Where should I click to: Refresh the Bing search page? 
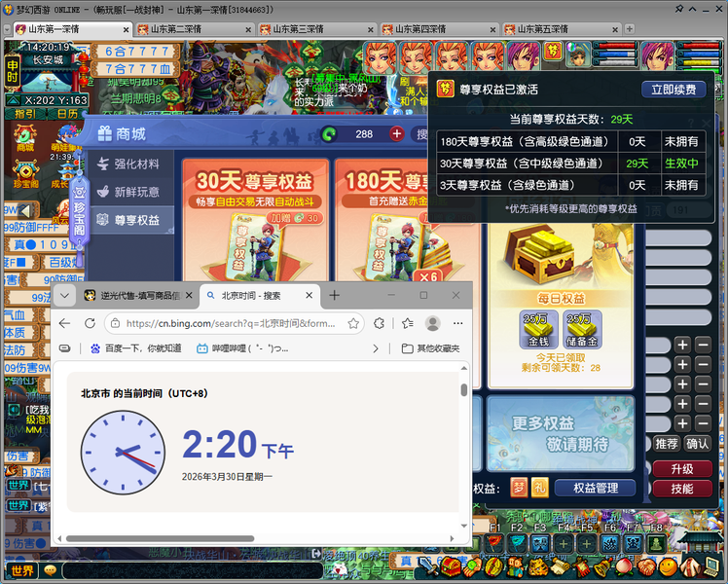91,323
